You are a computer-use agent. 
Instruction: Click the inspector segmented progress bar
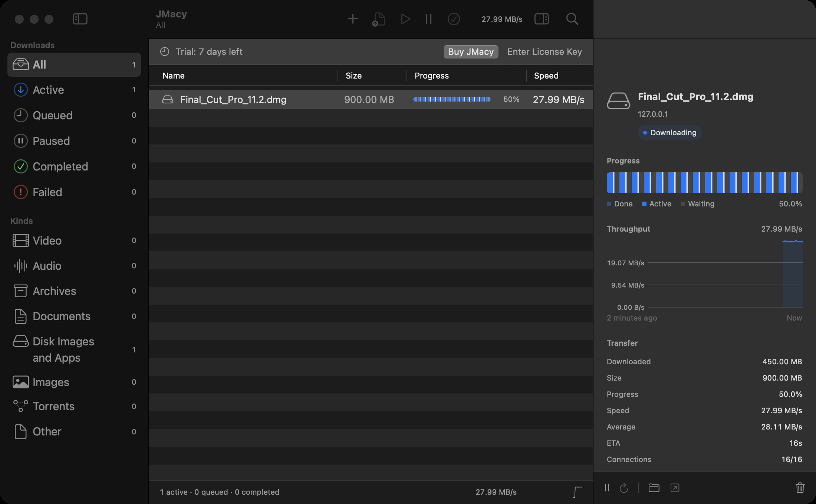704,182
